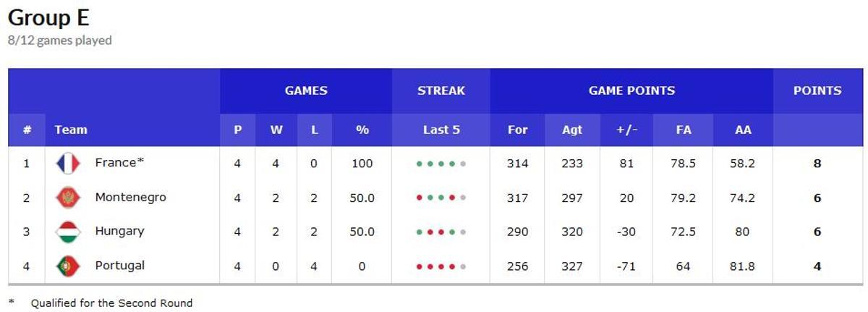Click the POINTS column header
868x312 pixels.
pos(817,91)
